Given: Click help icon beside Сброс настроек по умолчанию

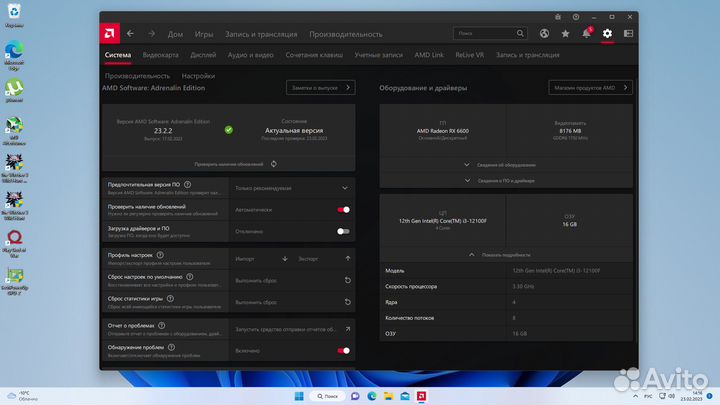Looking at the screenshot, I should tap(190, 277).
